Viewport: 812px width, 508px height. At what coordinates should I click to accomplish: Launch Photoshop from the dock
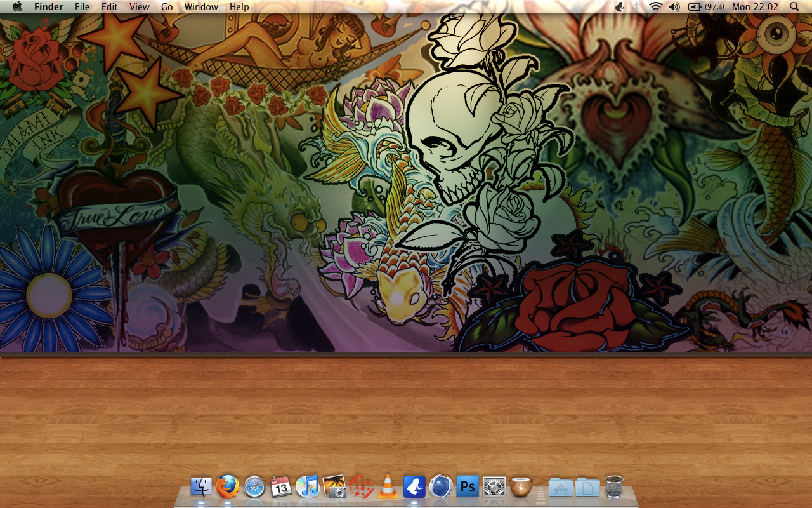tap(468, 487)
